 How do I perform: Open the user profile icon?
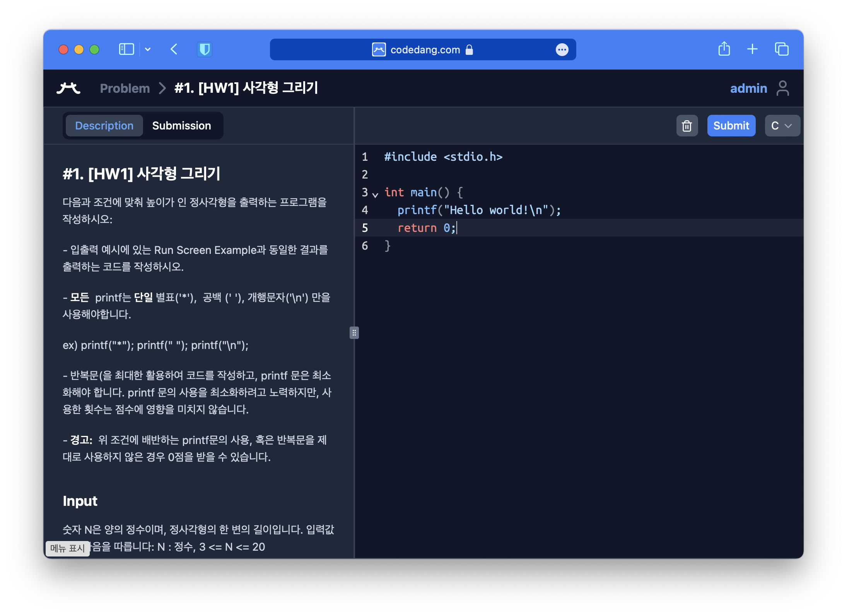(783, 88)
